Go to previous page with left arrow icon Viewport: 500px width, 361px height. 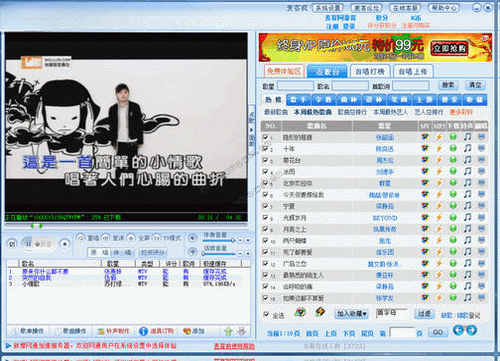pos(458,330)
